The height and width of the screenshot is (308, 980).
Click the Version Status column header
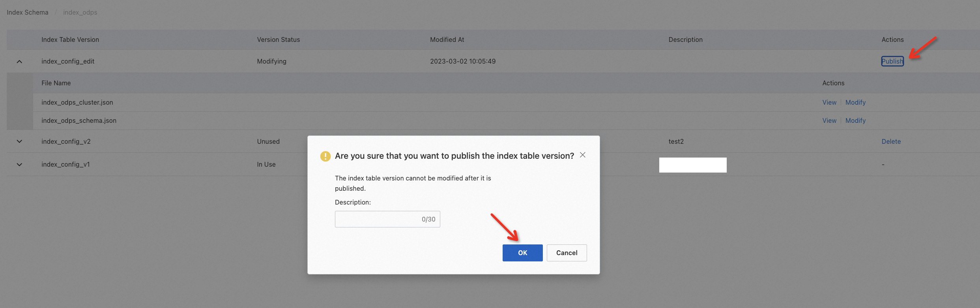[279, 39]
